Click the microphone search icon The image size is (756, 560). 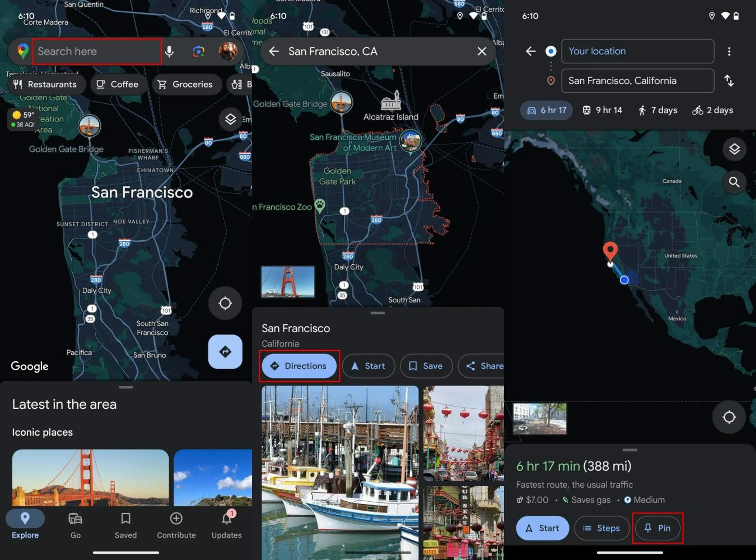[171, 51]
